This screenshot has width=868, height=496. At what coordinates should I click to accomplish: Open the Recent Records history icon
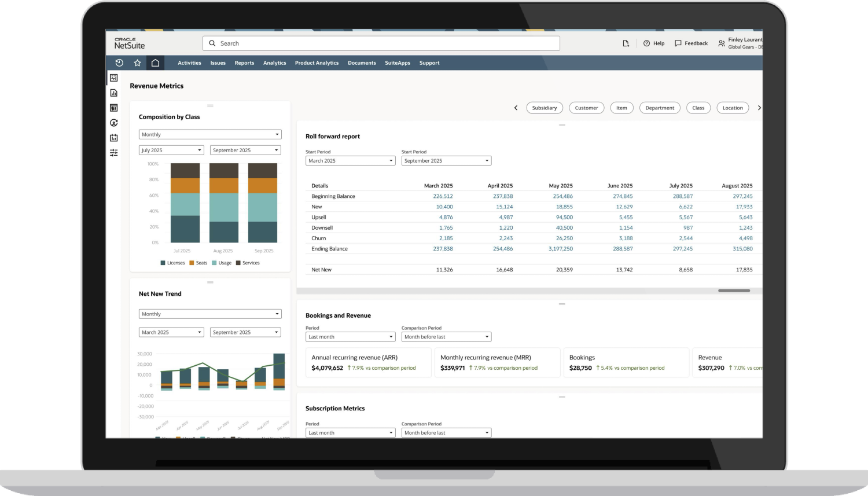pyautogui.click(x=119, y=63)
